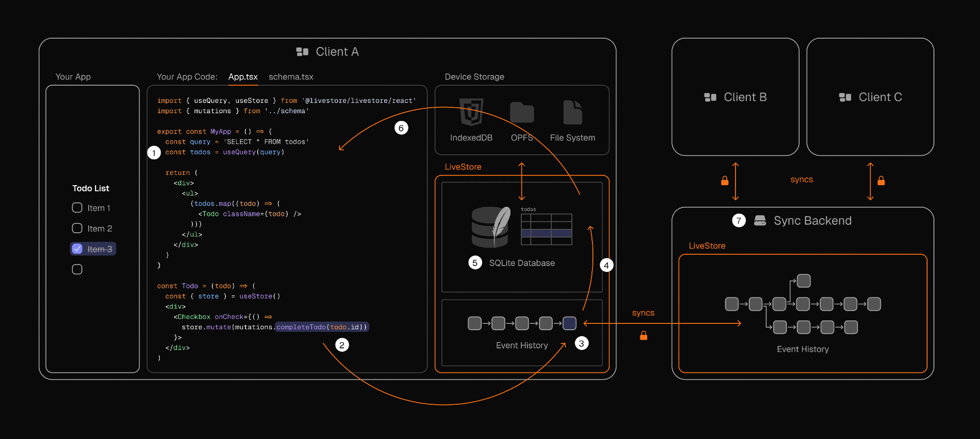Click the 'LiveStore' label in Client A
Viewport: 980px width, 439px height.
463,167
